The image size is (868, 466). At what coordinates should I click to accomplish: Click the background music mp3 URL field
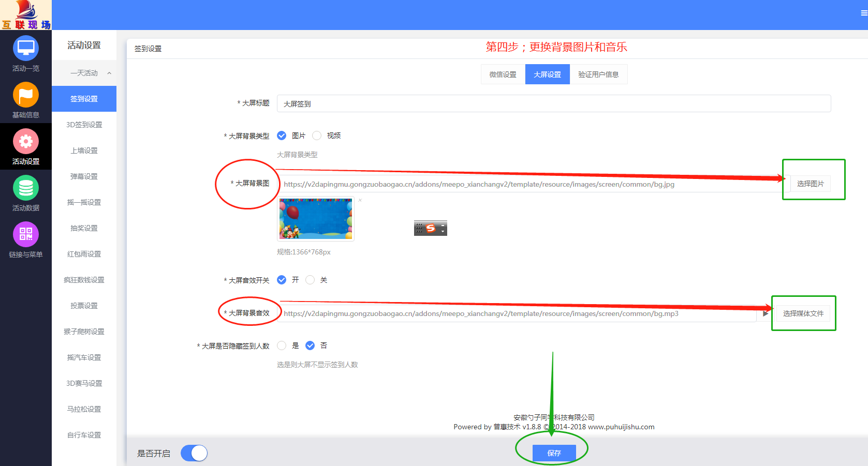click(517, 313)
